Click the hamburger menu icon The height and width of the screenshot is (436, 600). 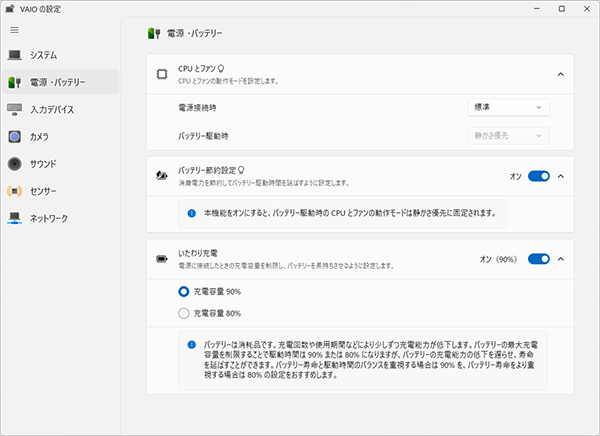click(14, 30)
